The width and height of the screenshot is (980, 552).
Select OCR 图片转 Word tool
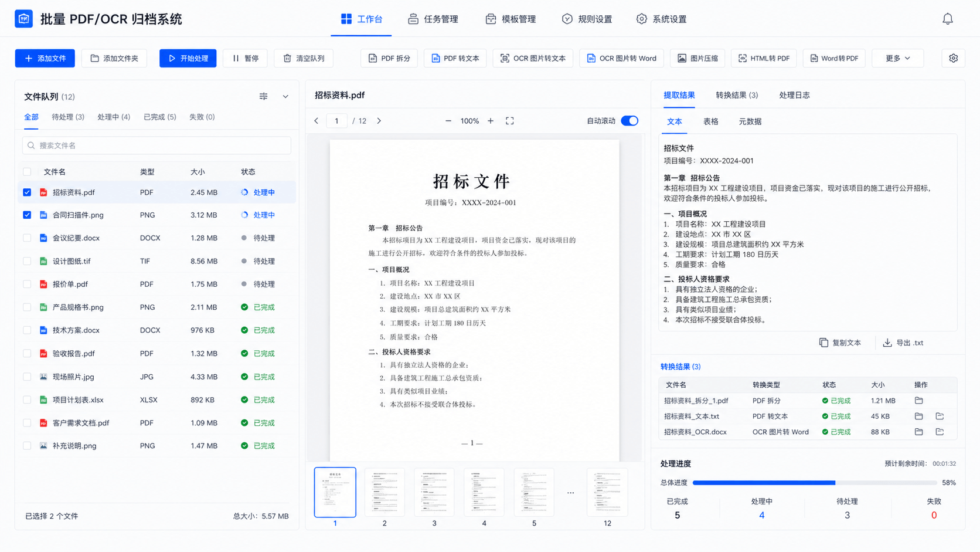(621, 58)
